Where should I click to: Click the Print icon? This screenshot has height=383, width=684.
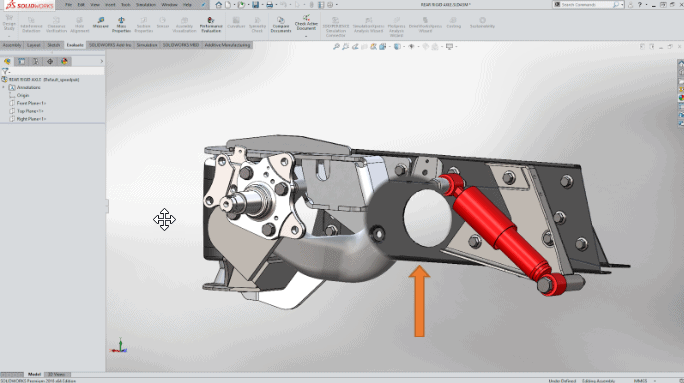[270, 5]
